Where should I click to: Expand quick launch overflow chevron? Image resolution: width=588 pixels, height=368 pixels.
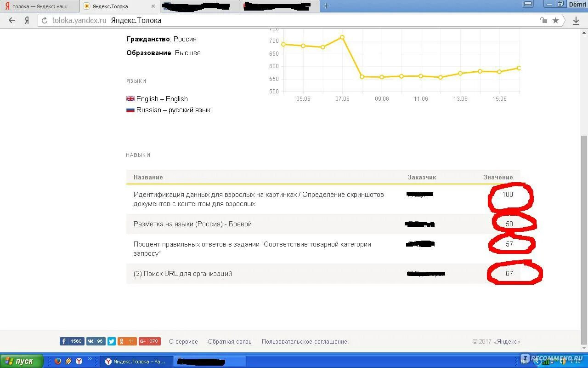click(90, 359)
